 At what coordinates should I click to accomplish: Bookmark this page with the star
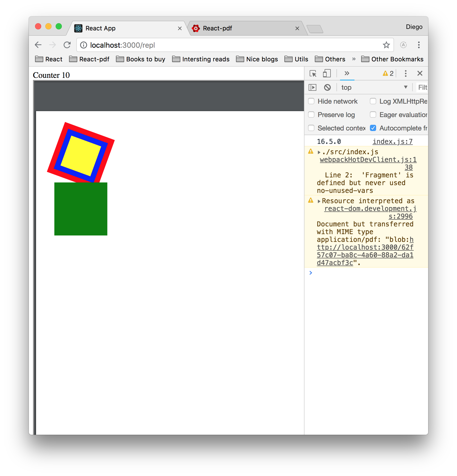386,45
